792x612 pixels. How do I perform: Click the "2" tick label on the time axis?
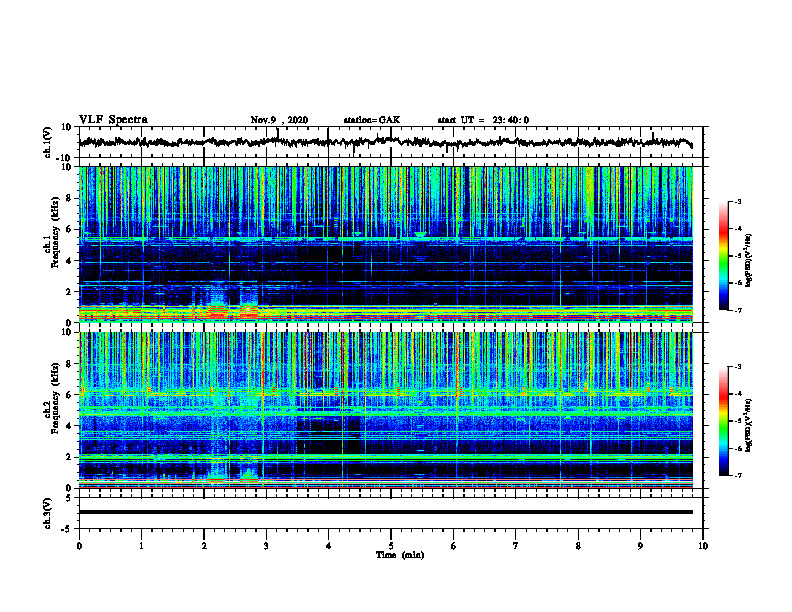pyautogui.click(x=204, y=546)
